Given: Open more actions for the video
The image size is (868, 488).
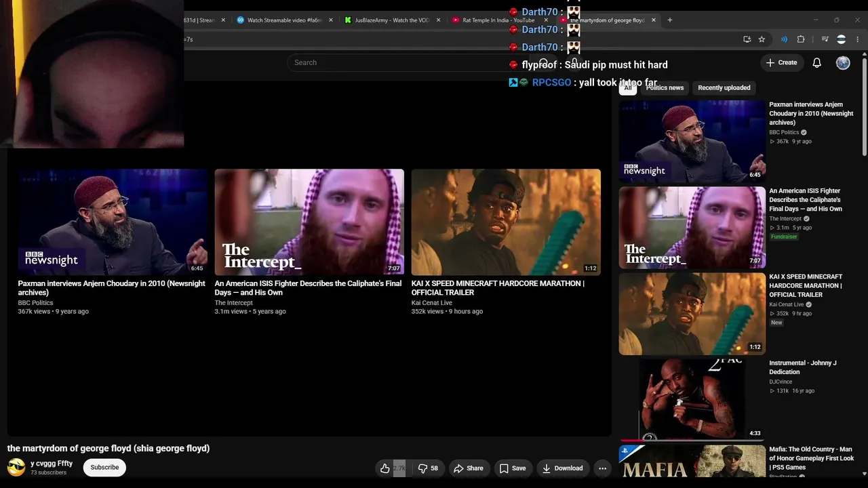Looking at the screenshot, I should (602, 468).
